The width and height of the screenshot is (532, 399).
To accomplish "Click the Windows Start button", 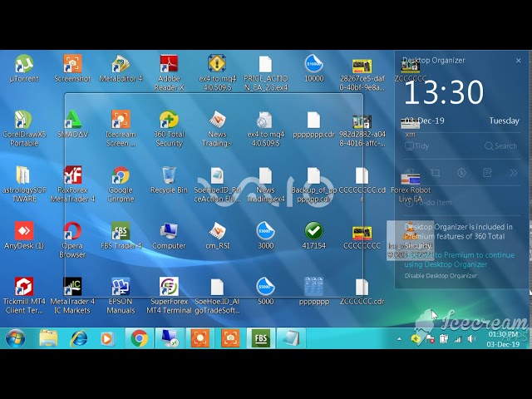I will coord(15,338).
